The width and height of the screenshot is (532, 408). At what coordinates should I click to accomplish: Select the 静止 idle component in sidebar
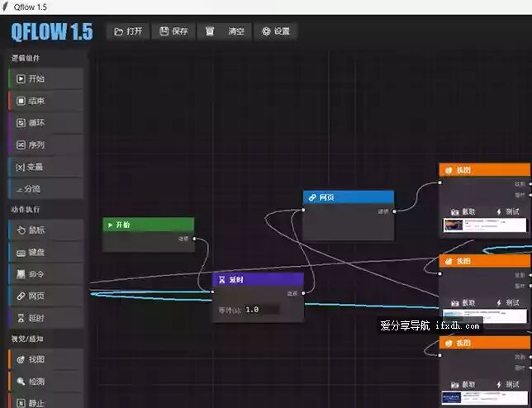tap(45, 401)
